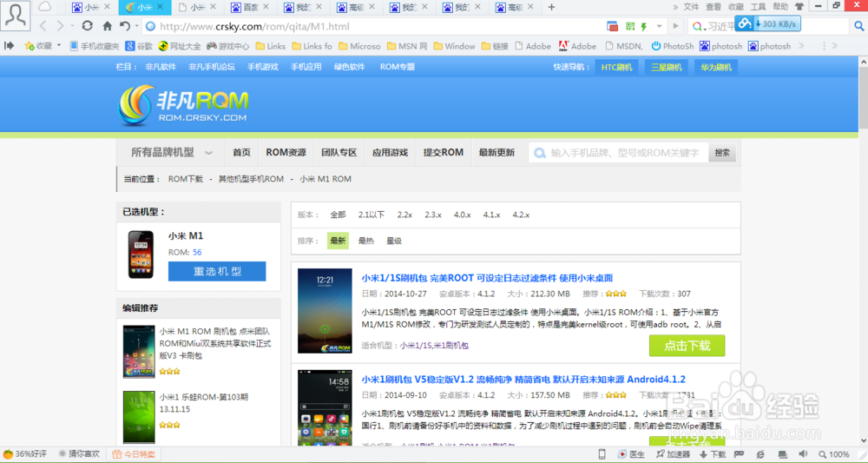Open the download speed 303 KB/s indicator

pyautogui.click(x=768, y=23)
